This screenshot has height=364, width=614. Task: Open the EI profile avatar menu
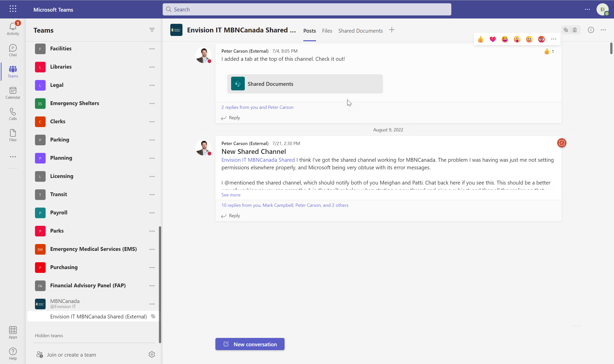coord(603,9)
